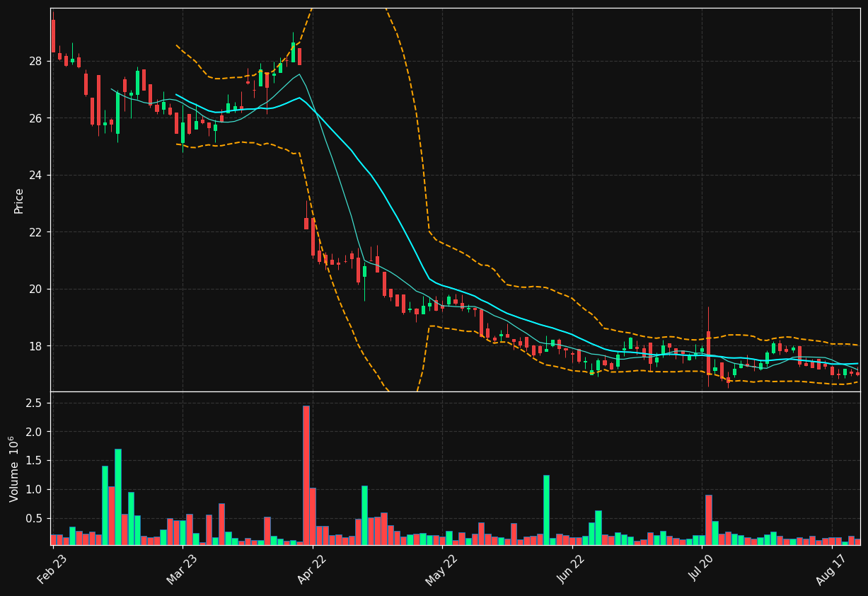868x596 pixels.
Task: Click the tall green volume bar near Jun 22
Action: (x=546, y=510)
